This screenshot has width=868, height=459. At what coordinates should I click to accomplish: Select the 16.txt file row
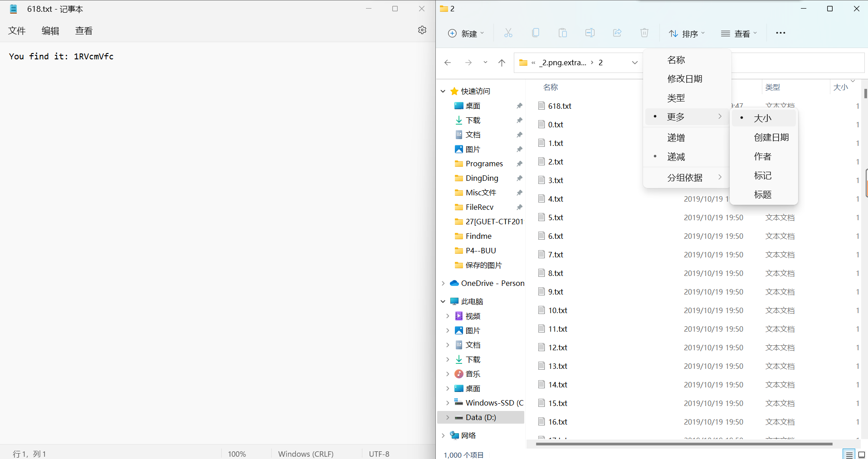(x=698, y=422)
